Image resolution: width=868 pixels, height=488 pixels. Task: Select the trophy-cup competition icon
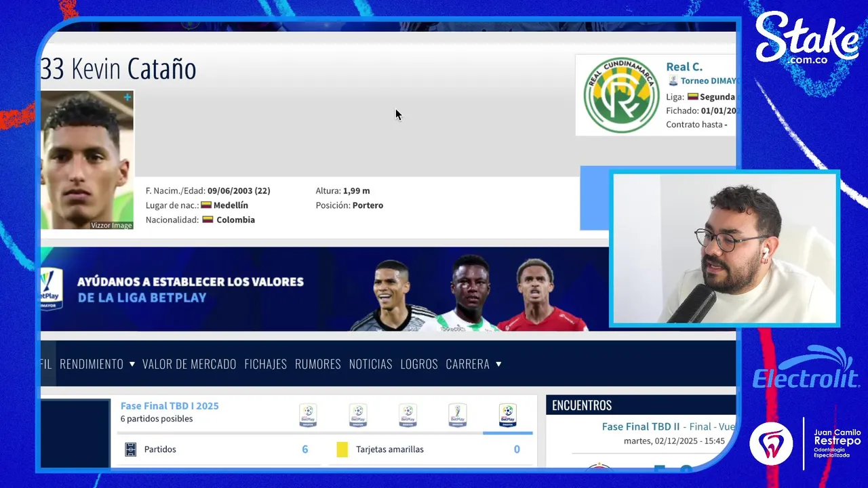458,415
